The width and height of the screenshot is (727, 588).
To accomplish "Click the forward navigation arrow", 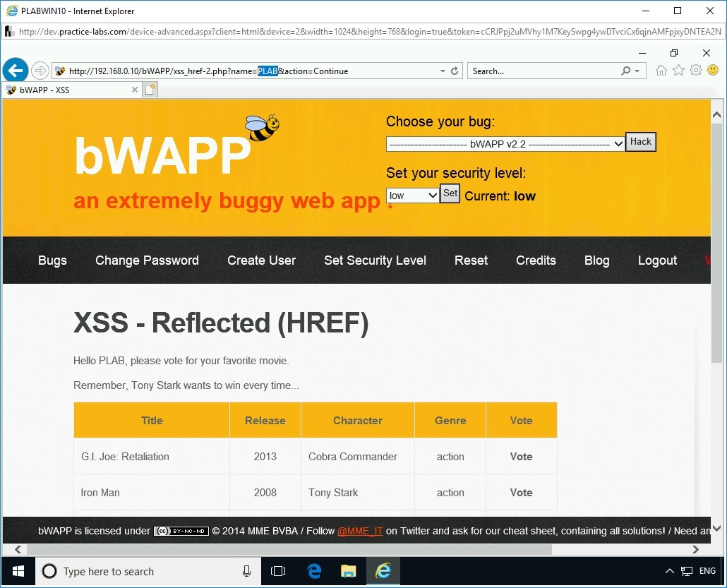I will (x=40, y=70).
